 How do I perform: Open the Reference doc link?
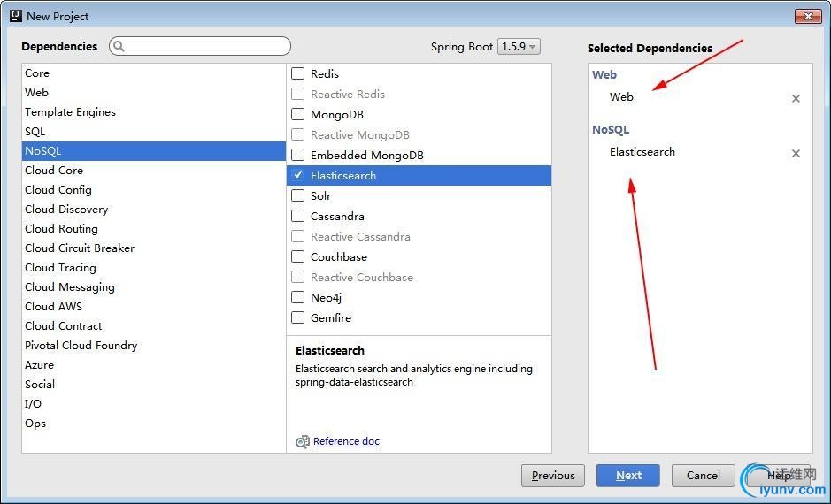(346, 441)
